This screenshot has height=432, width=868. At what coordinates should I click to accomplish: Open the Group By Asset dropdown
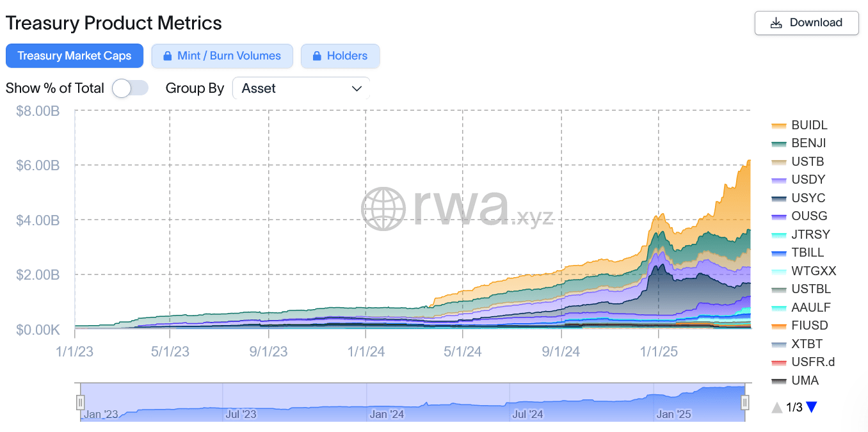(x=301, y=89)
